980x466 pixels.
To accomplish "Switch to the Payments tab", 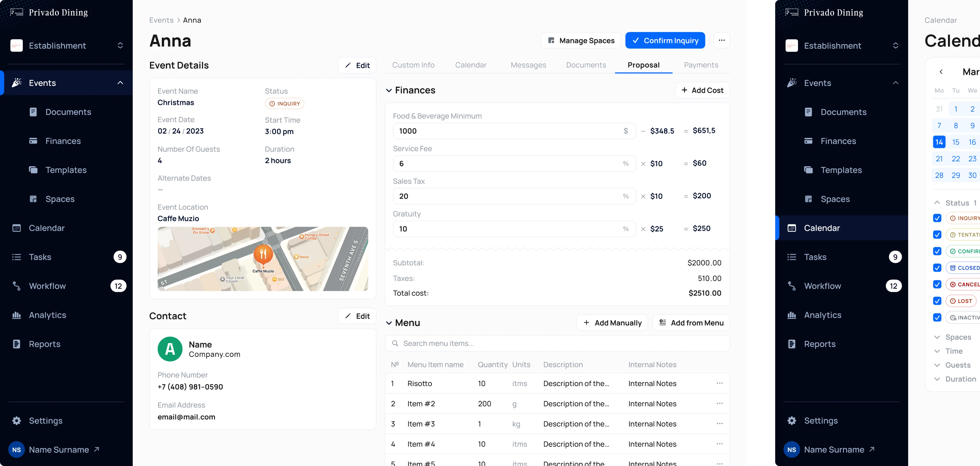I will 701,65.
